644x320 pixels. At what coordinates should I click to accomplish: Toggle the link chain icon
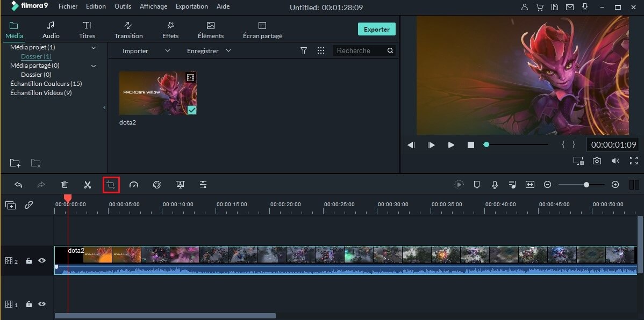pyautogui.click(x=28, y=205)
